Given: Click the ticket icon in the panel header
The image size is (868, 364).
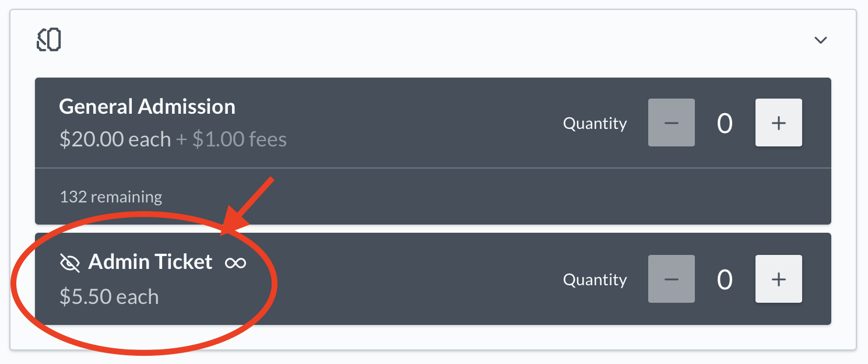Looking at the screenshot, I should pyautogui.click(x=49, y=40).
